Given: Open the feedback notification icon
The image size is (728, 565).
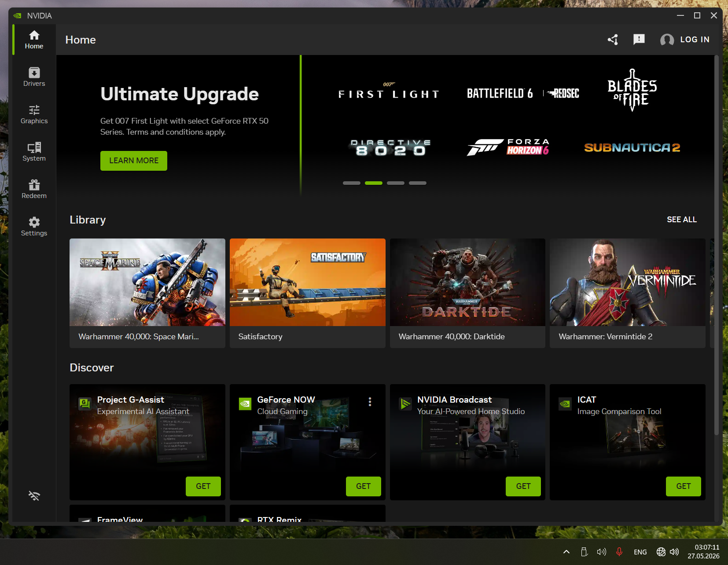Looking at the screenshot, I should point(639,40).
